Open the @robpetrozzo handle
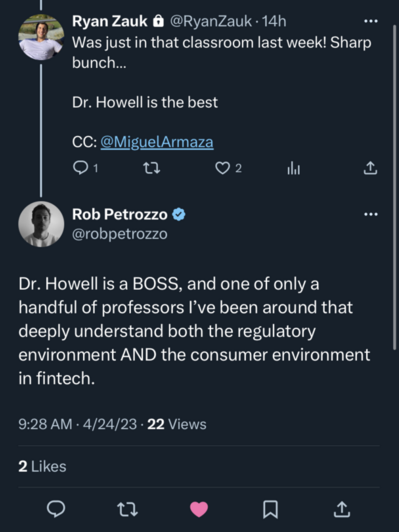399x532 pixels. pyautogui.click(x=120, y=234)
